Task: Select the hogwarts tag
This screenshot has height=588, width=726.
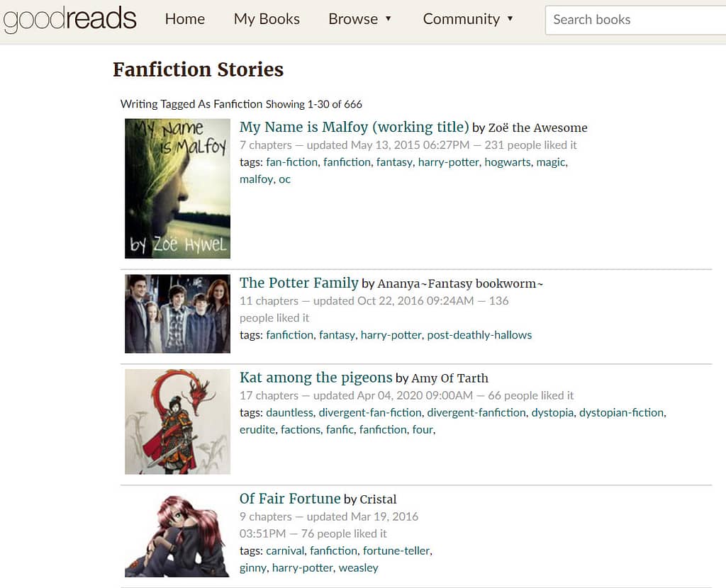Action: pos(508,162)
